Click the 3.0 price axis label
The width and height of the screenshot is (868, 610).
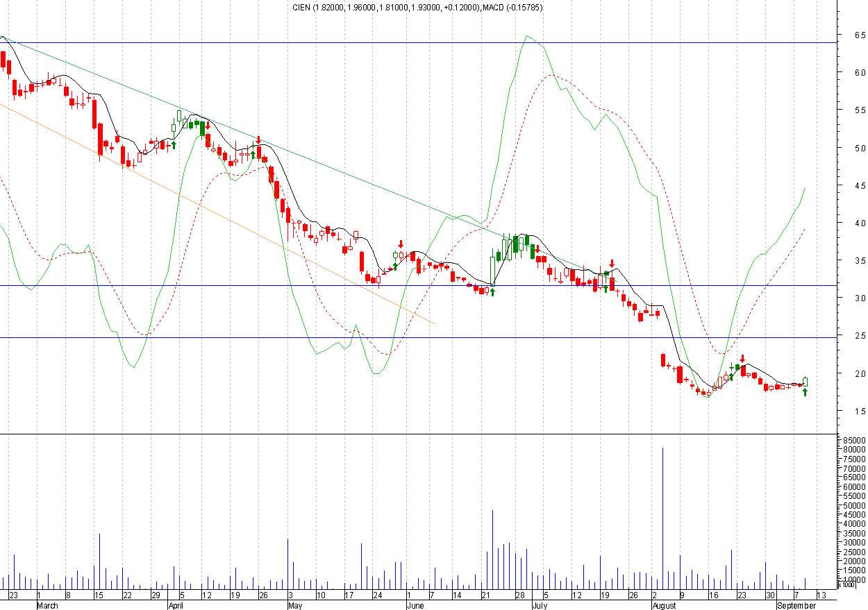[x=860, y=298]
